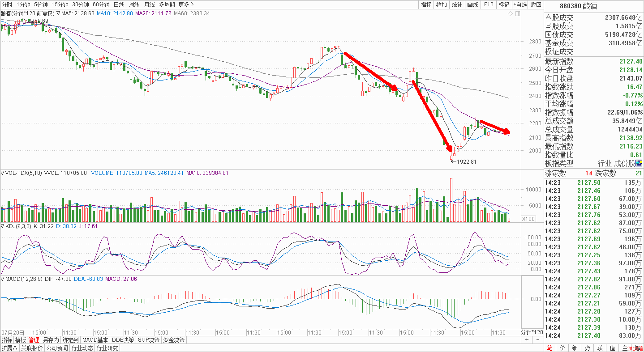Viewport: 644px width, 352px height.
Task: Click the 模板 template tab
Action: click(21, 340)
